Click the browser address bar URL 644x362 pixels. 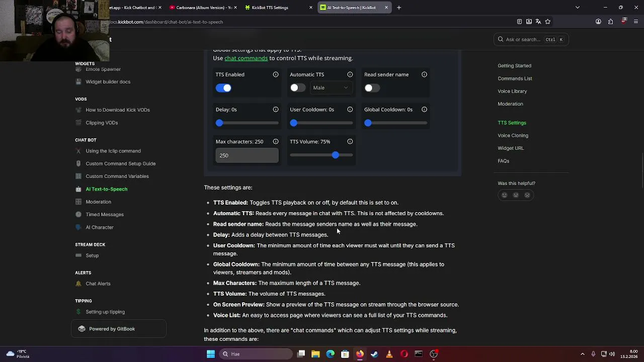point(166,22)
